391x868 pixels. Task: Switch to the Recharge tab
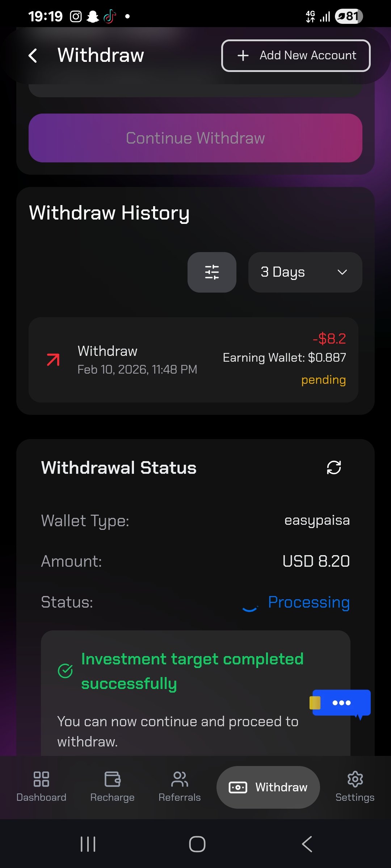tap(112, 787)
